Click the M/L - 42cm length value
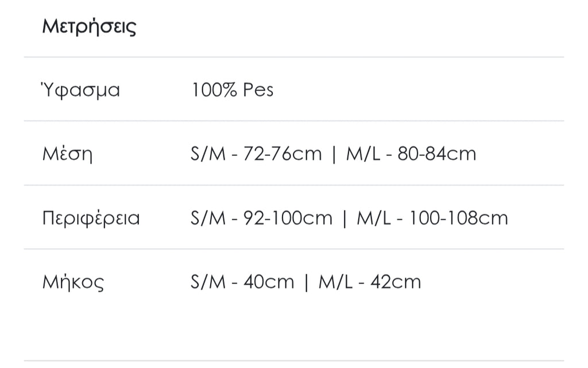Viewport: 588px width, 368px height. (370, 282)
